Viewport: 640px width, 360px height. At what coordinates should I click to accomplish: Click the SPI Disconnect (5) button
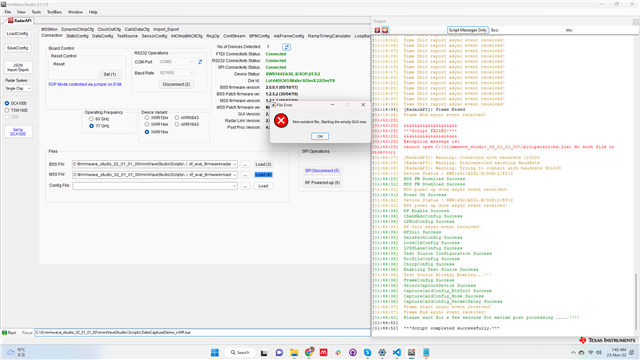point(322,171)
